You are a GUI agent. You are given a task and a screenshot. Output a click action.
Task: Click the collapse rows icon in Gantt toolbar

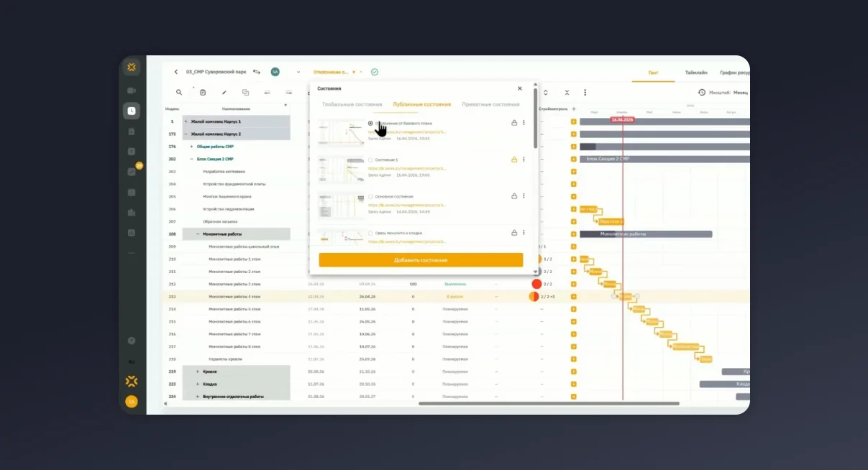click(x=567, y=92)
